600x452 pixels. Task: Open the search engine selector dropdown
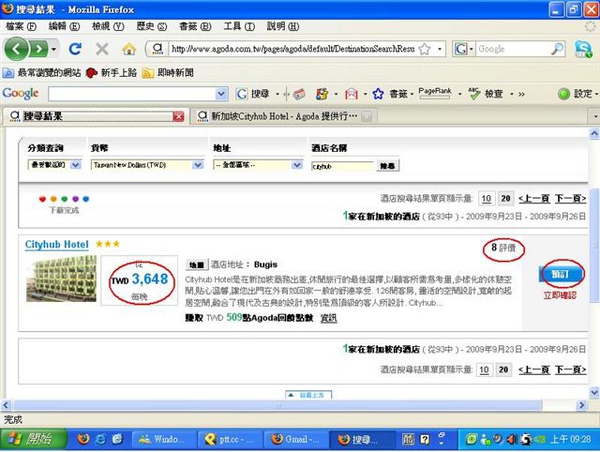tap(463, 49)
